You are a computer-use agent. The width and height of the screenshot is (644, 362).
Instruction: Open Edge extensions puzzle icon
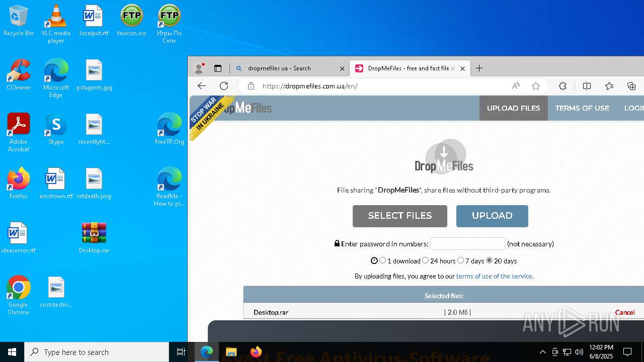pyautogui.click(x=563, y=86)
